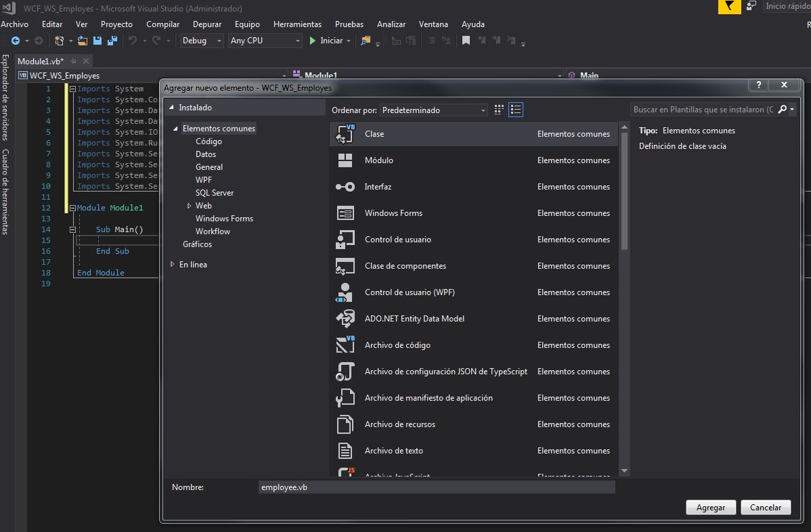This screenshot has width=811, height=532.
Task: Open the Proyecto menu
Action: 116,24
